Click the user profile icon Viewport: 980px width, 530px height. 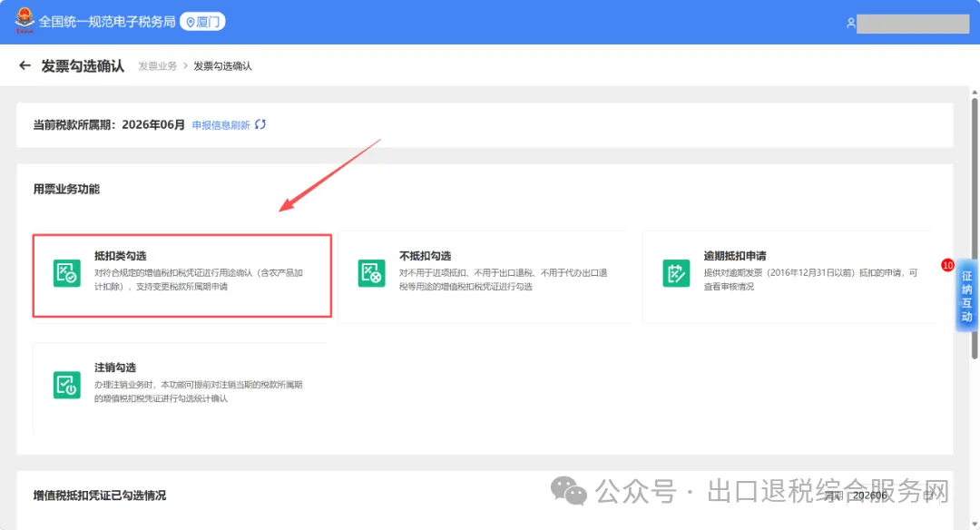[x=850, y=23]
